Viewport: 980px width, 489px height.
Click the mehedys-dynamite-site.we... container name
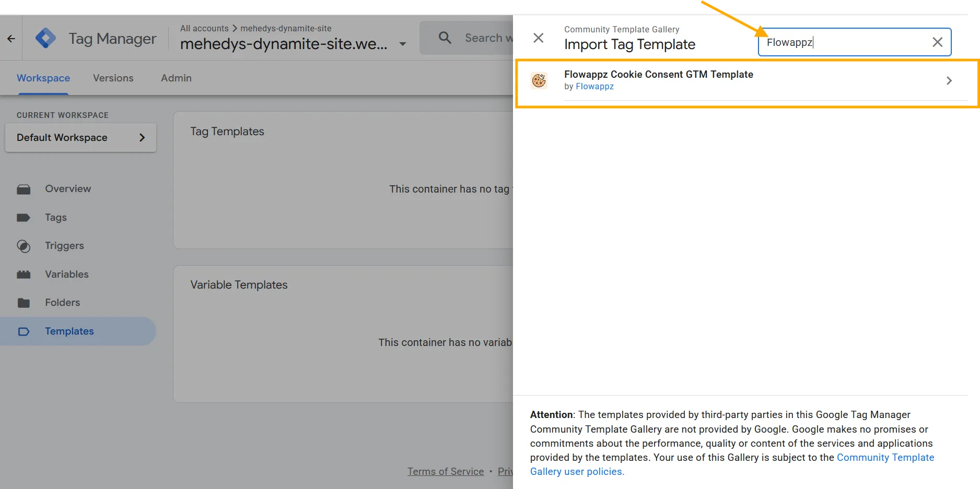pos(284,44)
